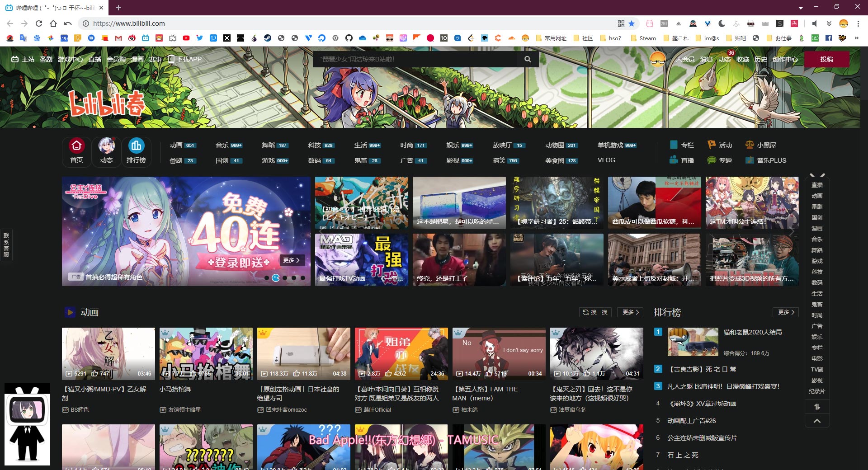Open 专栏 via its teal icon
Image resolution: width=868 pixels, height=470 pixels.
(x=674, y=145)
